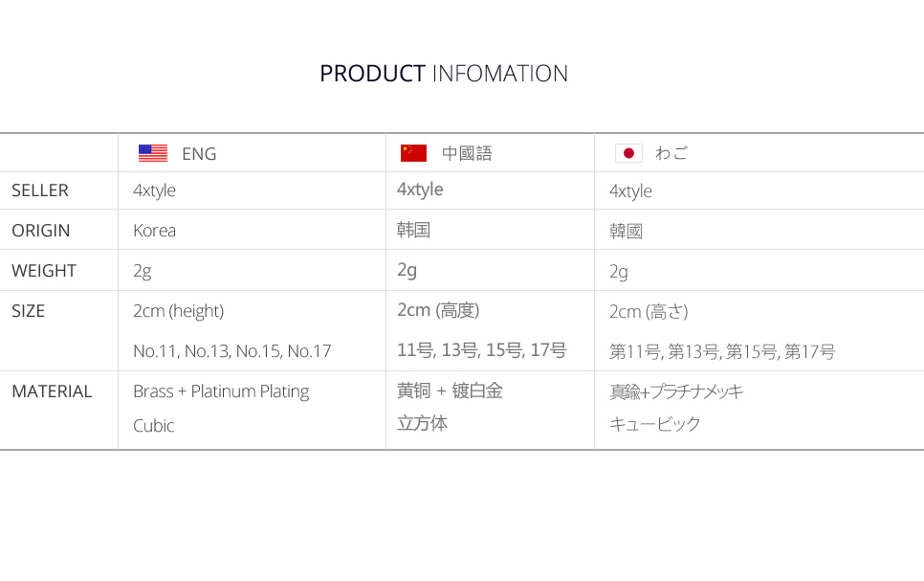Click the ORIGIN row label

[41, 231]
